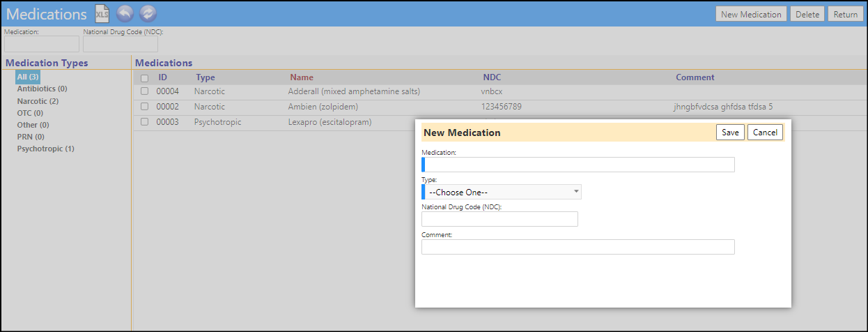Filter by OTC (0) type
868x332 pixels.
coord(30,113)
